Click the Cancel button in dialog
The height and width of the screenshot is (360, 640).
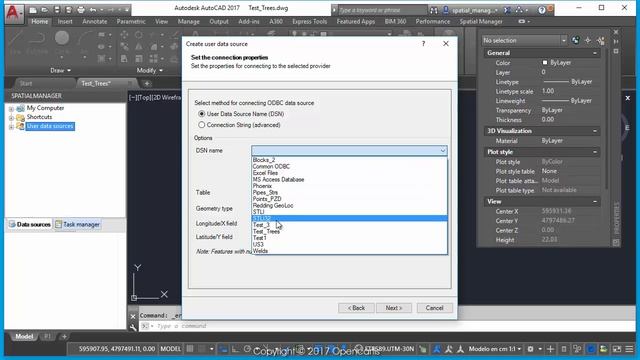(434, 308)
